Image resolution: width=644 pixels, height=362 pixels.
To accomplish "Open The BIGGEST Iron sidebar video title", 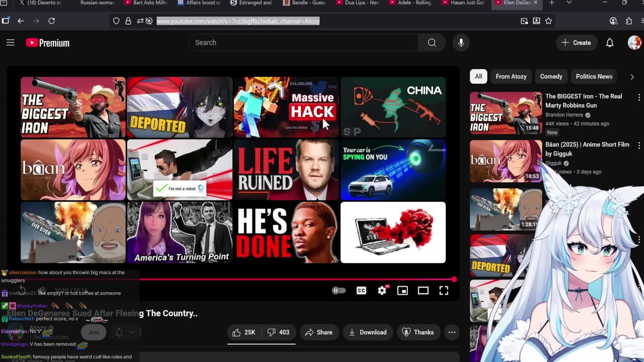I will [x=584, y=101].
